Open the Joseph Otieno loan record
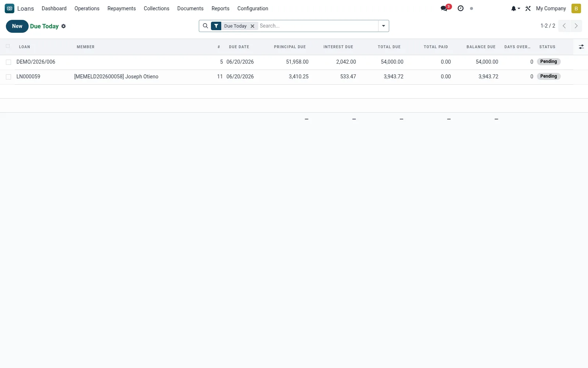The height and width of the screenshot is (368, 588). coord(116,77)
